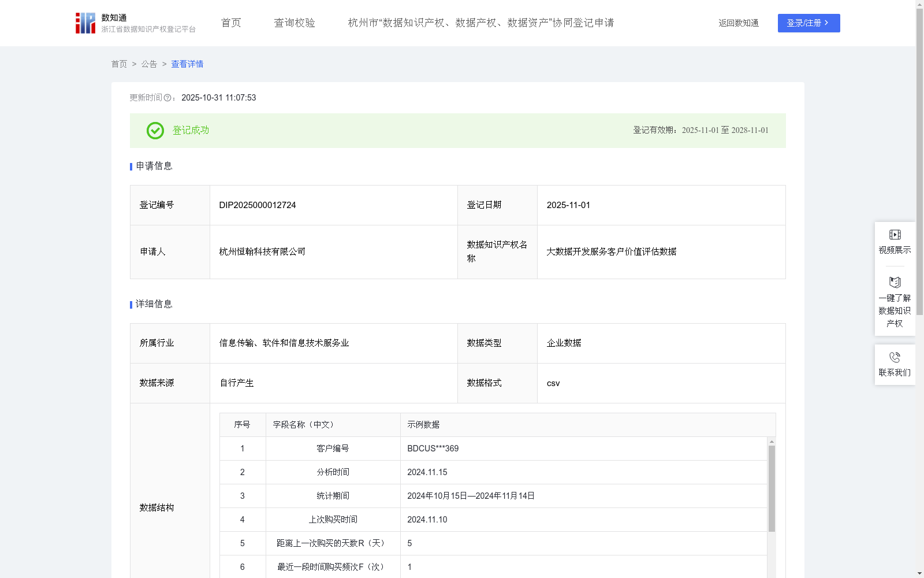The image size is (924, 578).
Task: Click the 数知通 platform logo
Action: [135, 23]
